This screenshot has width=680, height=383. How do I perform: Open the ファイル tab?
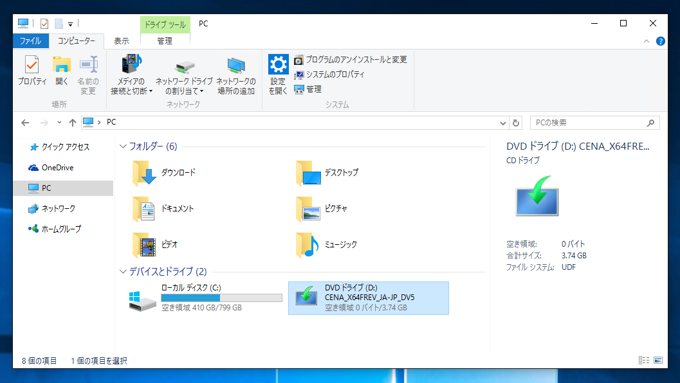tap(30, 41)
